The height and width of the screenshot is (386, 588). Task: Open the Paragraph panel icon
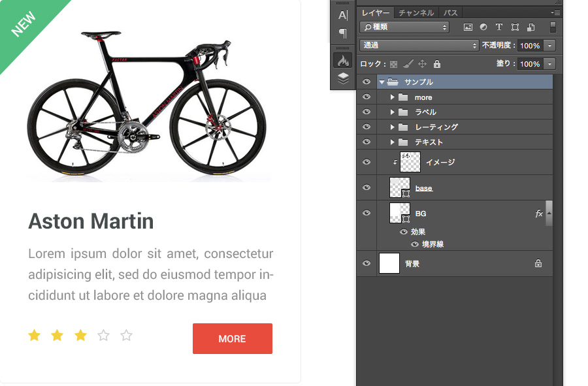343,33
